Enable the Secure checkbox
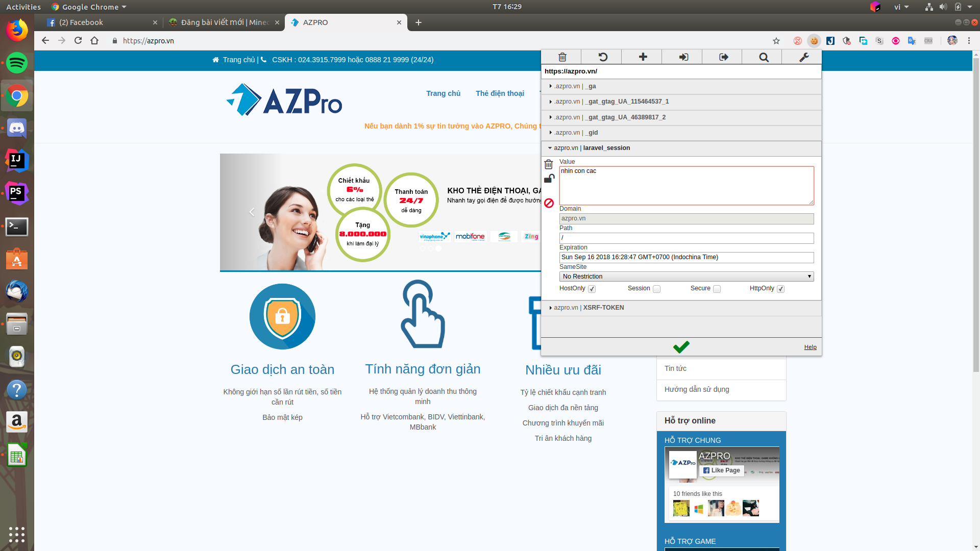980x551 pixels. coord(717,289)
